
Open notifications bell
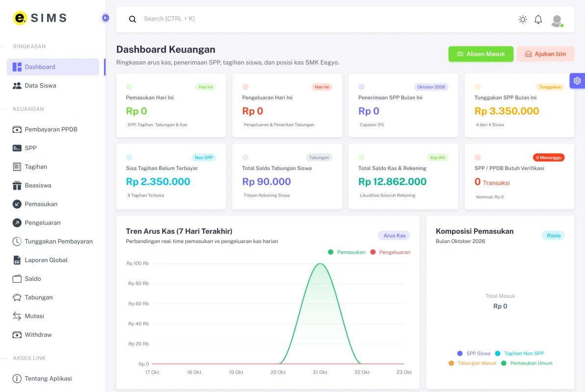coord(538,20)
